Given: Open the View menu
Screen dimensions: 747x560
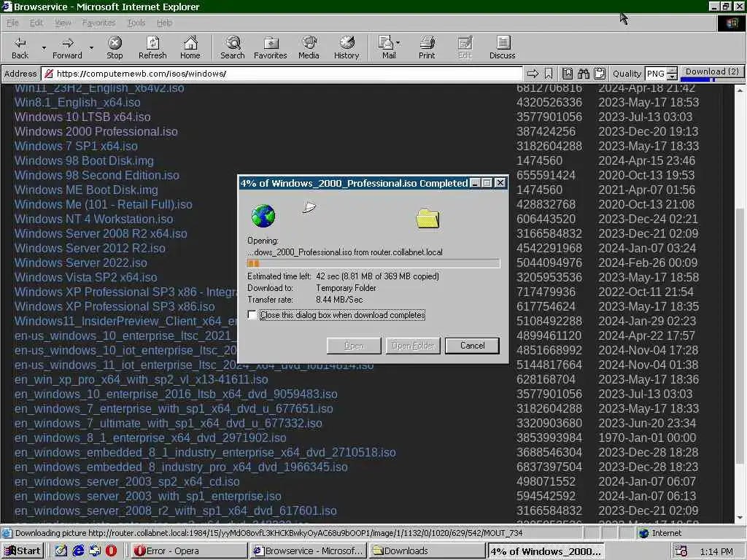Looking at the screenshot, I should pyautogui.click(x=63, y=23).
